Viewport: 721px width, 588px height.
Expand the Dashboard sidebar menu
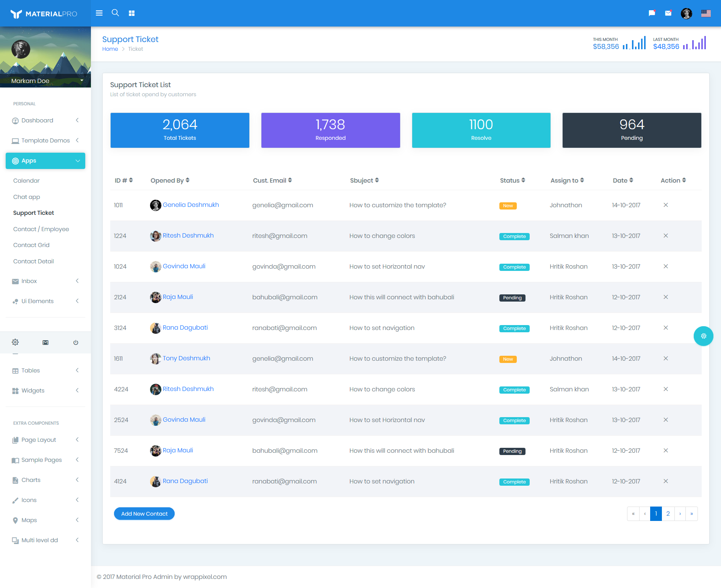coord(45,120)
